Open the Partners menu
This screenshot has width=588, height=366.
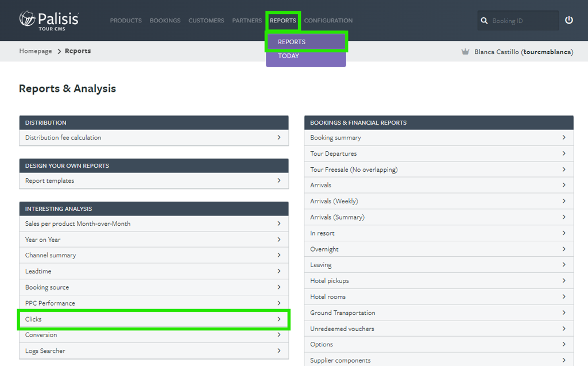[247, 21]
